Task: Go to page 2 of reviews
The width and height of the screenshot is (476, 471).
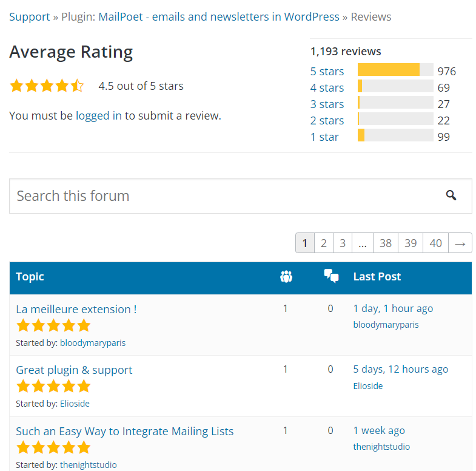Action: tap(324, 243)
